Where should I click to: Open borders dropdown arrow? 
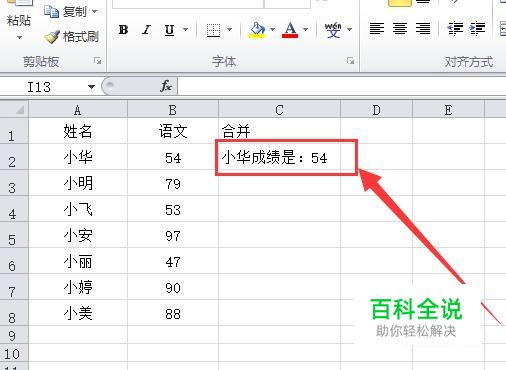[x=230, y=30]
